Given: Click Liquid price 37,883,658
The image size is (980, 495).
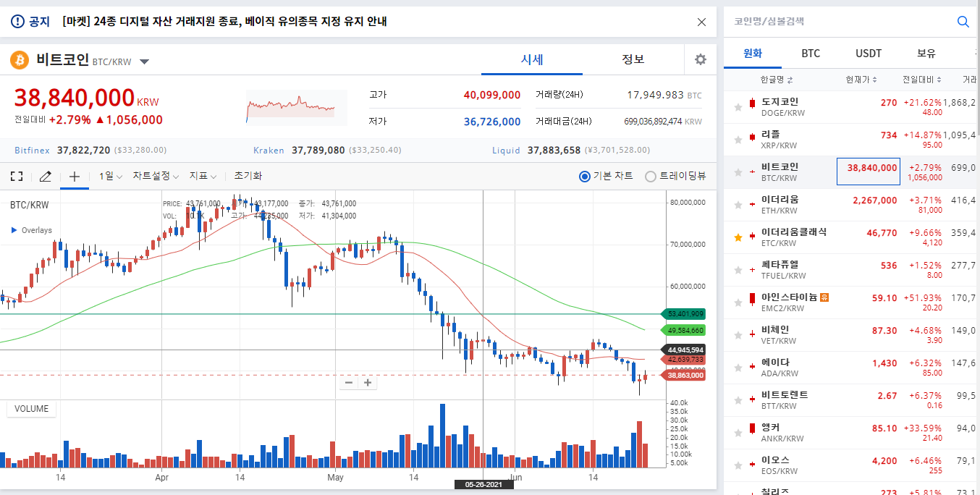Looking at the screenshot, I should [554, 151].
